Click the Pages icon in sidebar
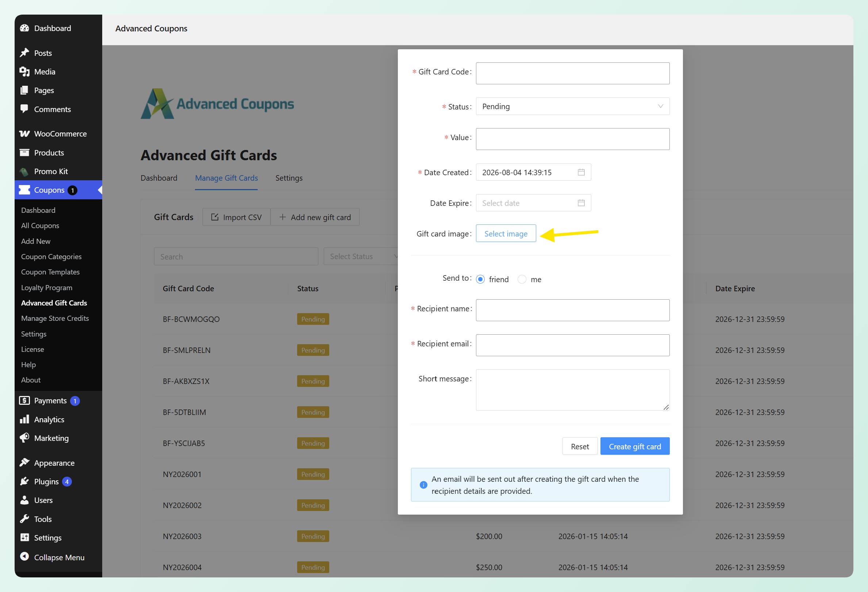The width and height of the screenshot is (868, 592). point(25,90)
